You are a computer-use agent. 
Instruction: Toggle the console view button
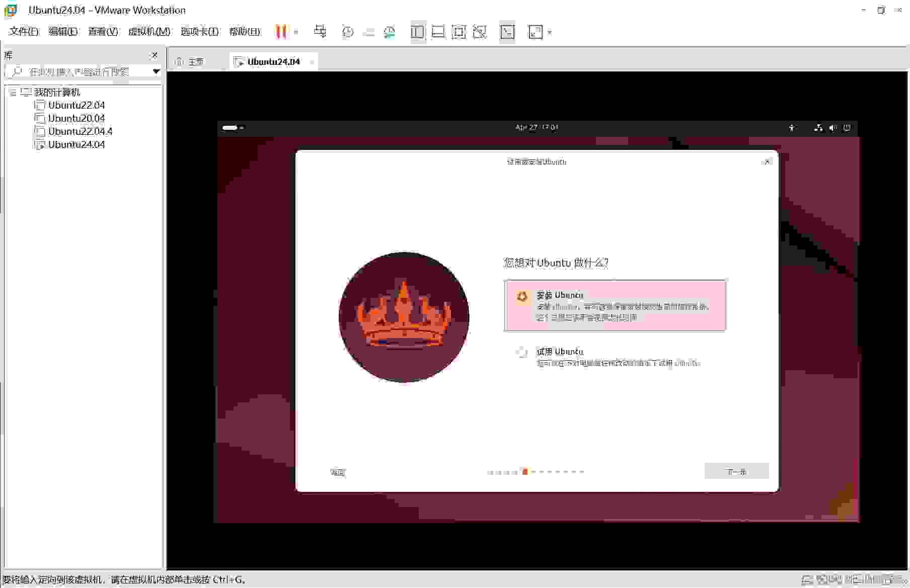point(507,32)
